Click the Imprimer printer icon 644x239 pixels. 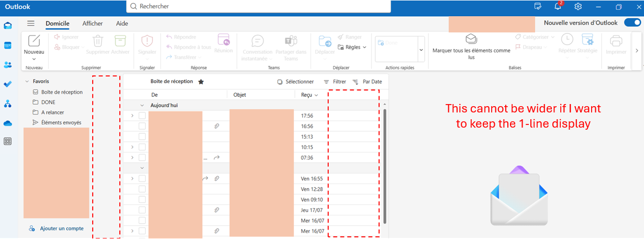616,41
